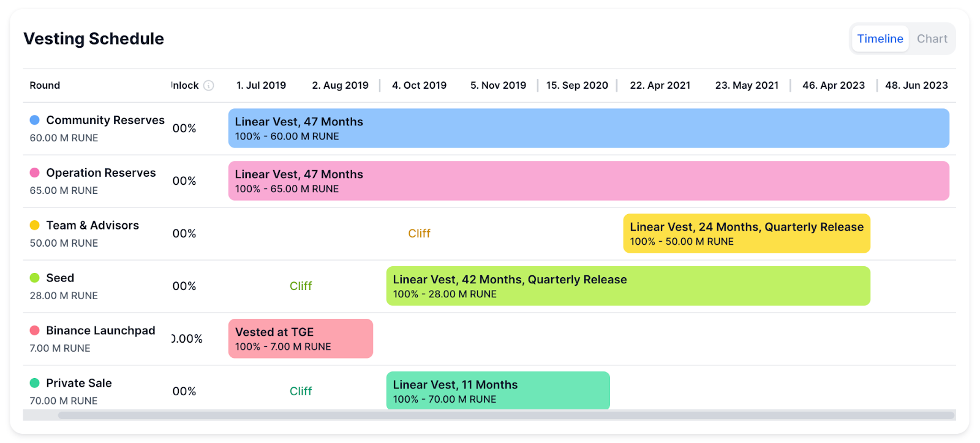Click the 23. May 2021 column header
The height and width of the screenshot is (443, 980).
click(x=747, y=86)
